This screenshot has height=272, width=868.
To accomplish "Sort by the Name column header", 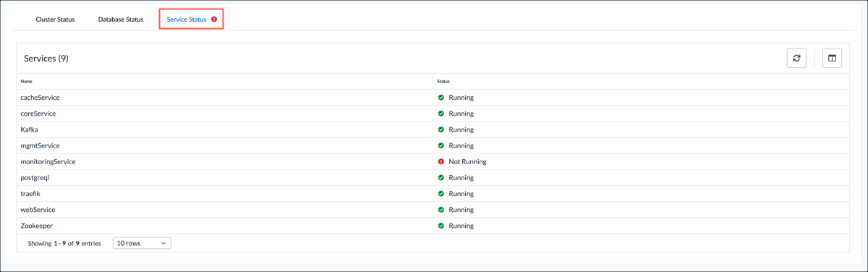I will (27, 81).
